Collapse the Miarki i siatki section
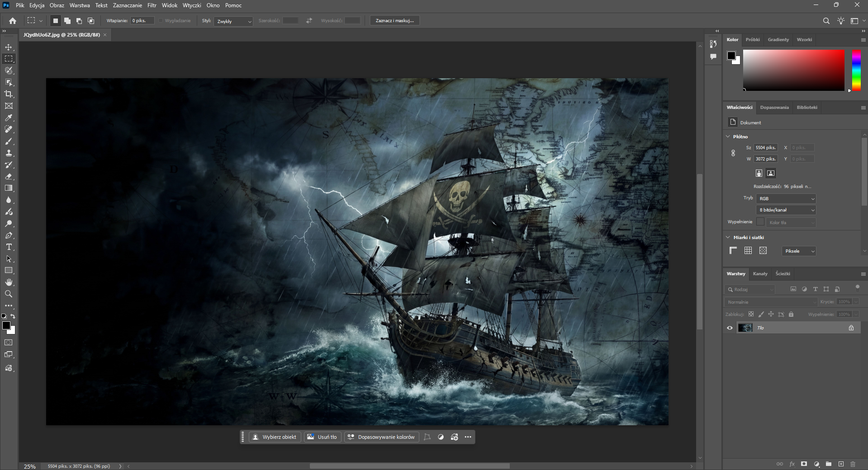 pyautogui.click(x=728, y=237)
